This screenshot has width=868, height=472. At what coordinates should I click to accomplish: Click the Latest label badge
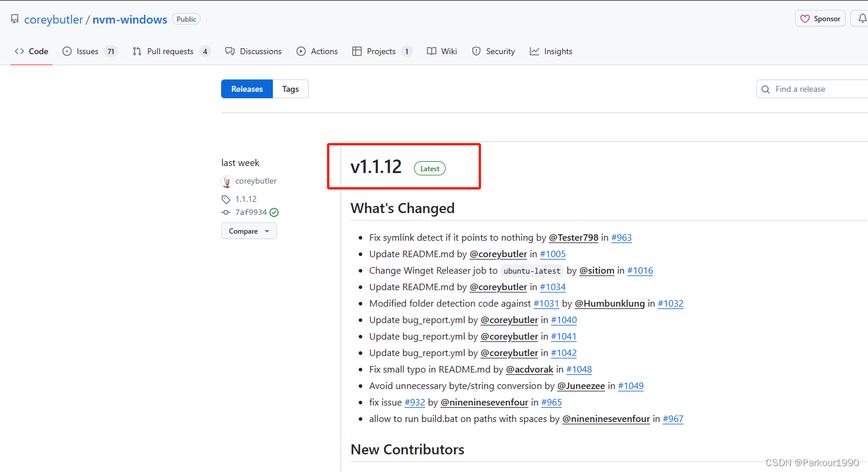coord(430,168)
